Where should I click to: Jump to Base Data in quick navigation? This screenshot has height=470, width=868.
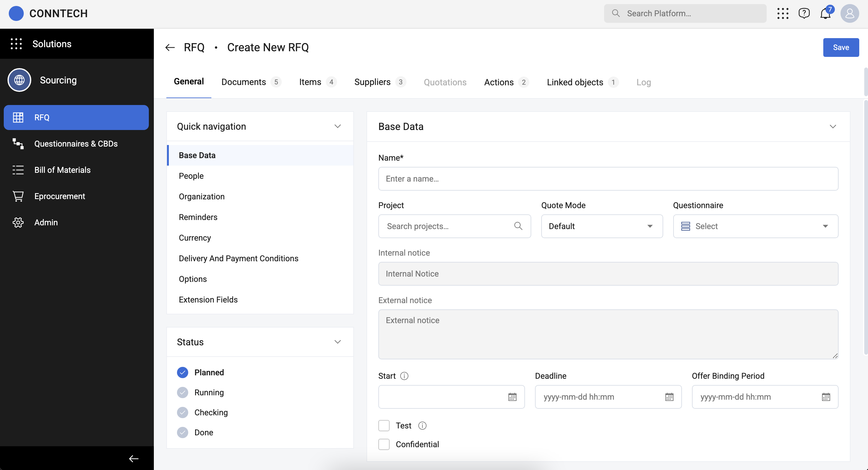(260, 155)
